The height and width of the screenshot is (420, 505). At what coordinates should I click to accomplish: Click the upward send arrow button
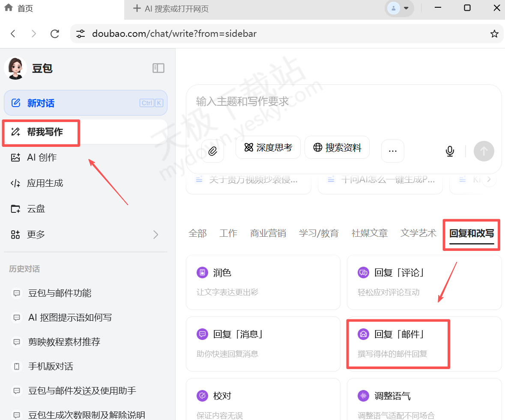pyautogui.click(x=484, y=151)
